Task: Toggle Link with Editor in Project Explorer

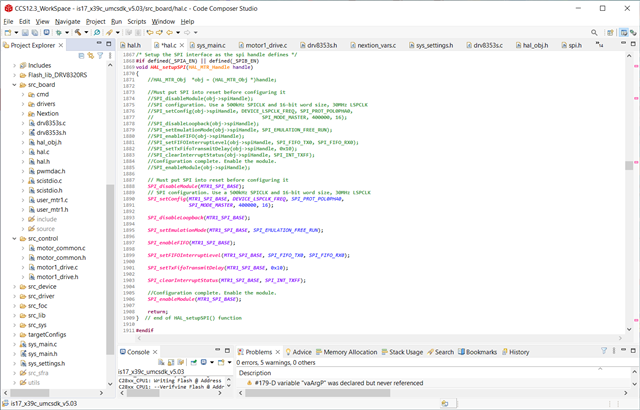Action: [91, 55]
